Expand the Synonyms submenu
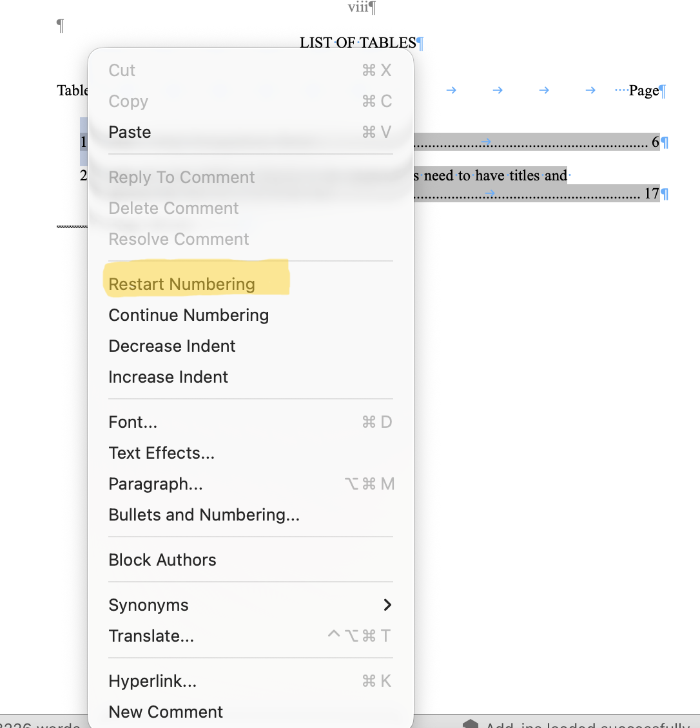Viewport: 700px width, 728px height. point(148,604)
